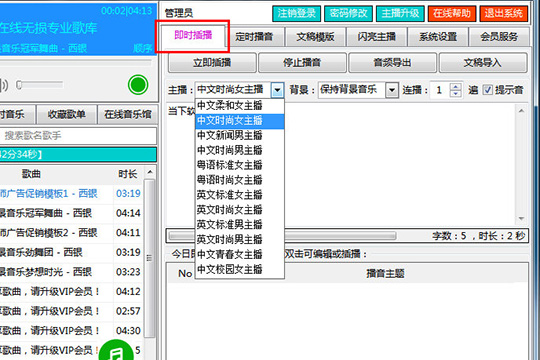
Task: Select song 音乐梦想时光 - 西银
Action: click(72, 272)
